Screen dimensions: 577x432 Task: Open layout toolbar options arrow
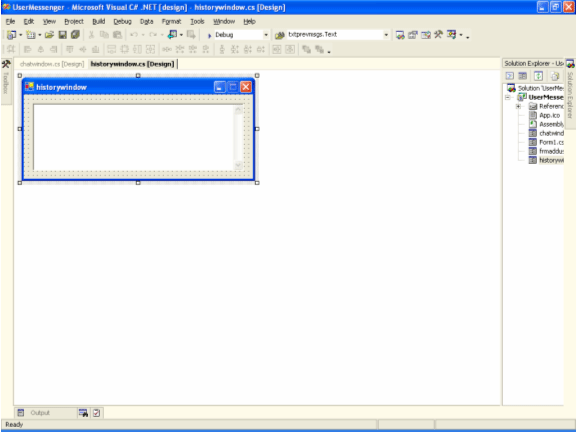pos(329,51)
